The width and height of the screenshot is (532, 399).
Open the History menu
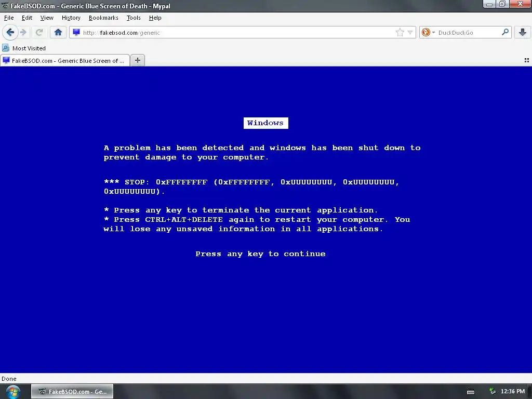click(71, 18)
